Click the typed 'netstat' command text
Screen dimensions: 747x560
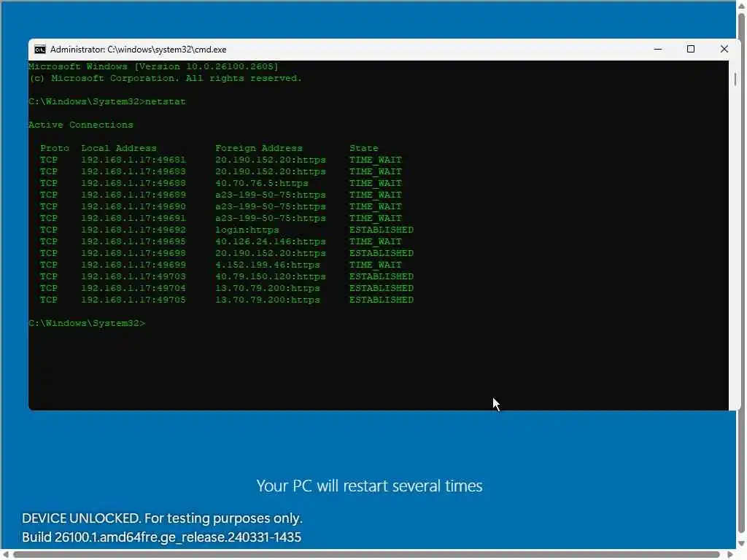pyautogui.click(x=166, y=101)
